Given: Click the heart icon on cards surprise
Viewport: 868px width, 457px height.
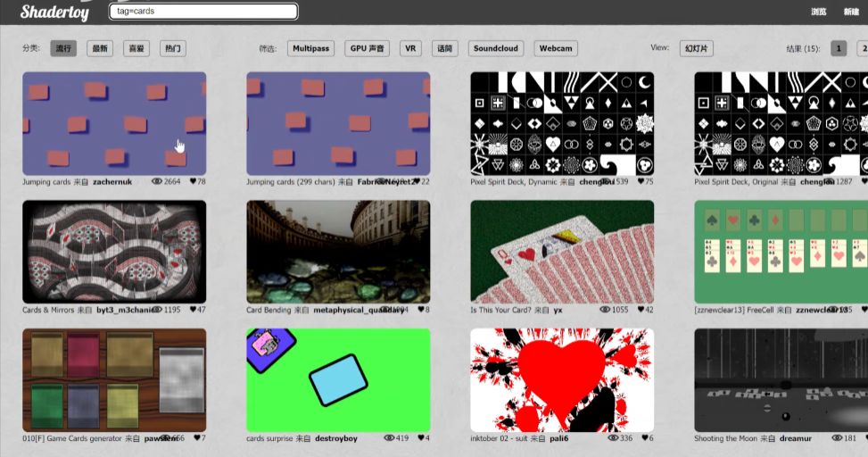Looking at the screenshot, I should [x=420, y=437].
